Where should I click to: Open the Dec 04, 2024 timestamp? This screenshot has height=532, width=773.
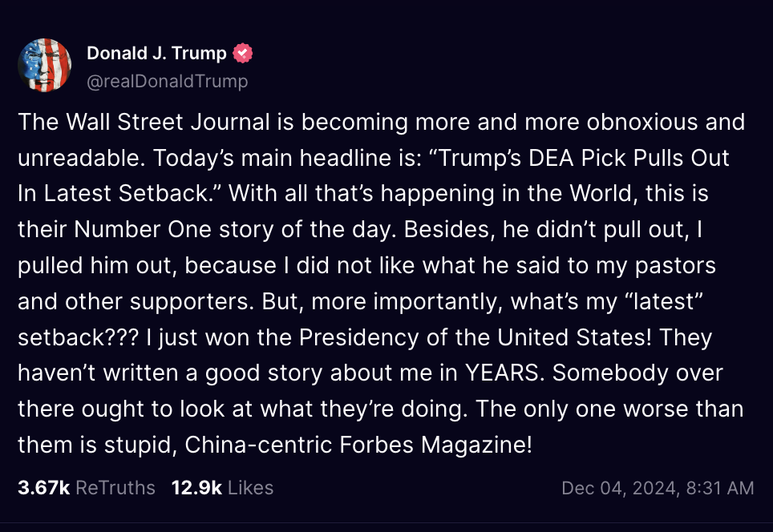click(658, 488)
